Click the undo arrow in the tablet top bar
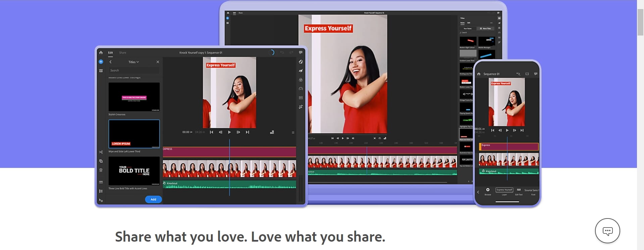Screen dimensions: 644x250 coord(282,53)
